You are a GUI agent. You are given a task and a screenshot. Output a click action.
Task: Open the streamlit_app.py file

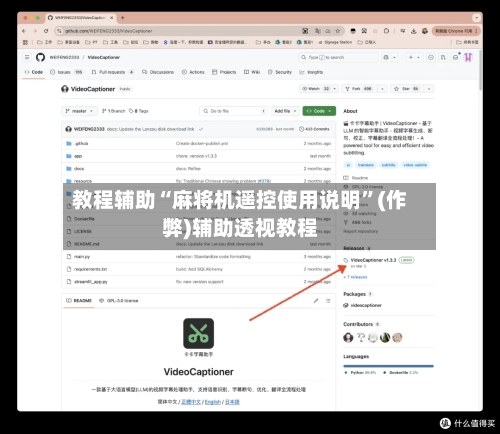[91, 282]
